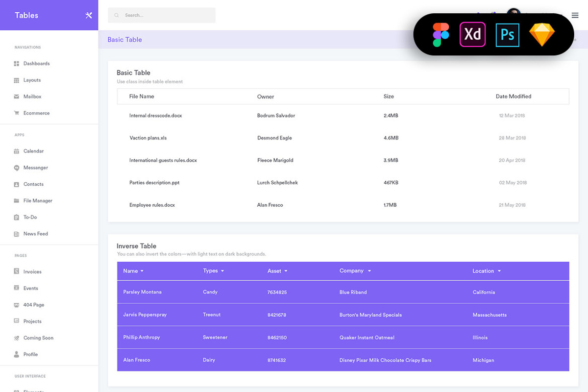Click the Sketch diamond logo
The image size is (588, 392).
[x=542, y=34]
